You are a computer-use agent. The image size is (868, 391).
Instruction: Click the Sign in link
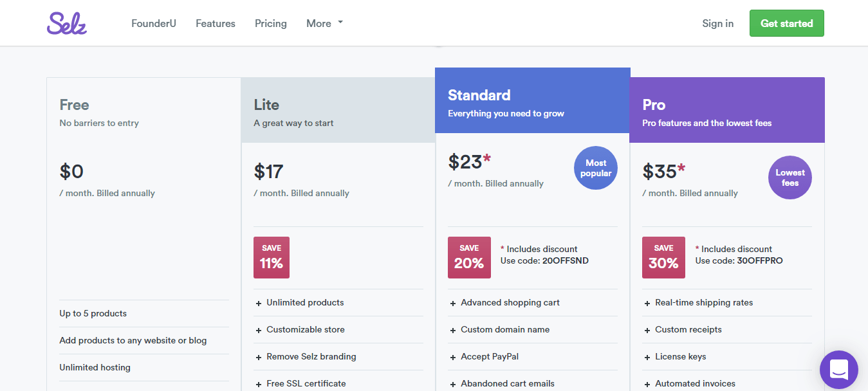coord(717,23)
